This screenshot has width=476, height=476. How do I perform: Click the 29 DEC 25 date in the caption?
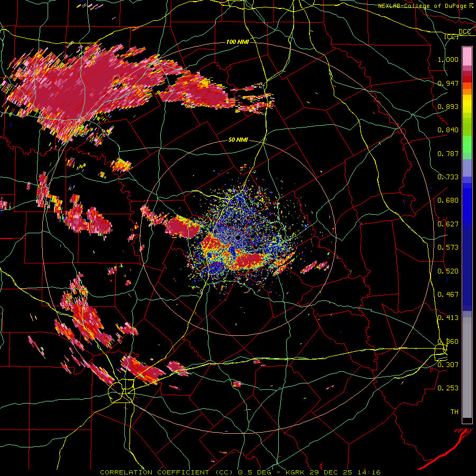coord(331,472)
